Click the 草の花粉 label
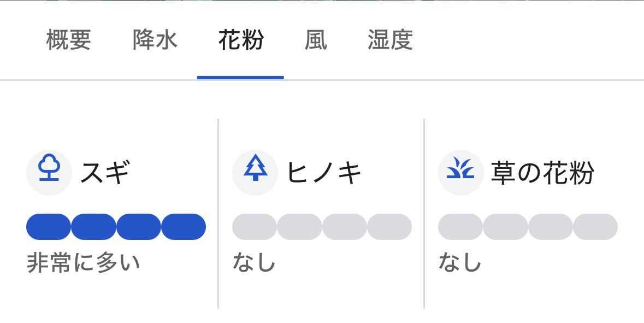Viewport: 644px width, 323px height. tap(542, 173)
